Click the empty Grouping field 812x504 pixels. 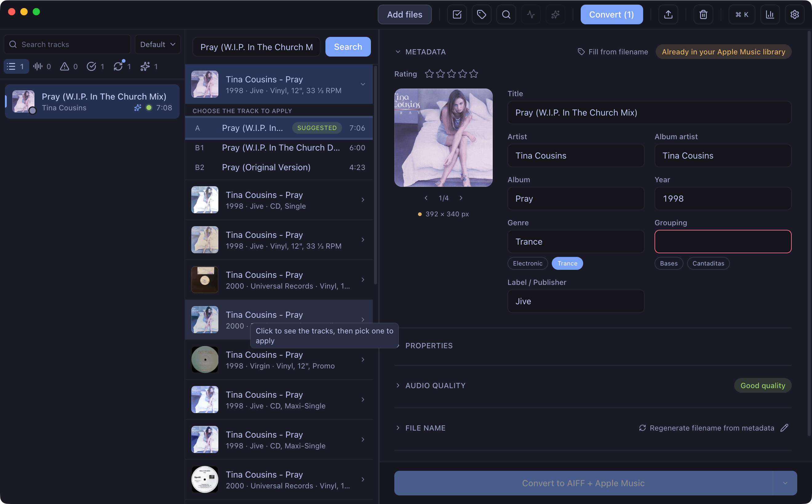(x=723, y=242)
